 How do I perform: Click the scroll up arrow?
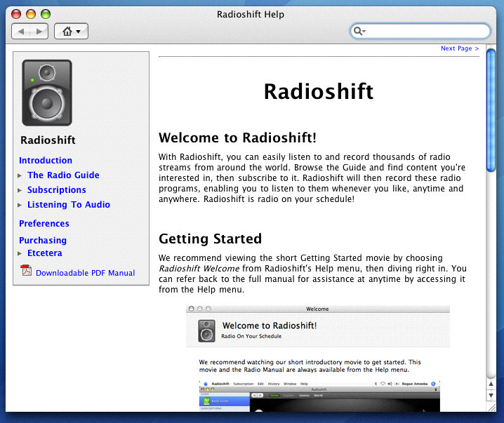click(x=491, y=384)
